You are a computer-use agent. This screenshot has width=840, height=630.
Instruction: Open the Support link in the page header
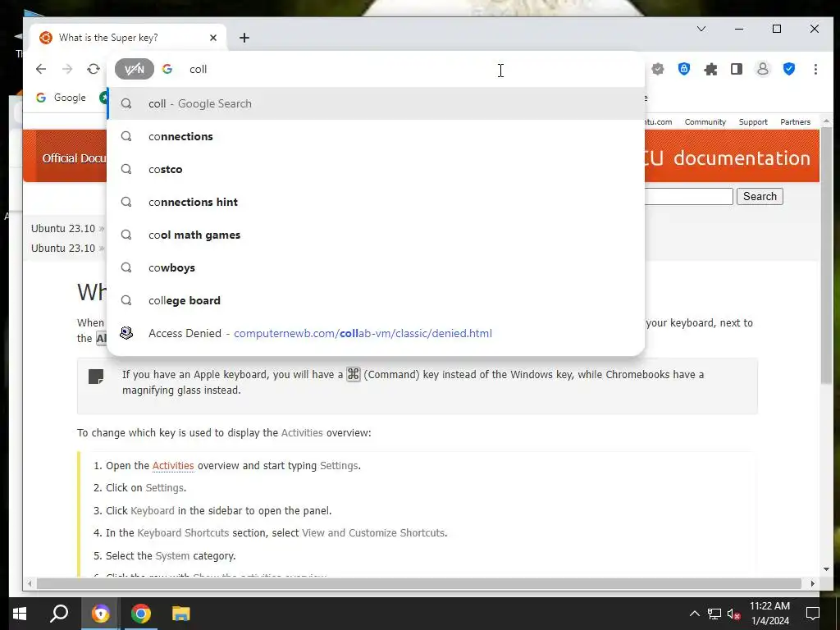click(753, 121)
